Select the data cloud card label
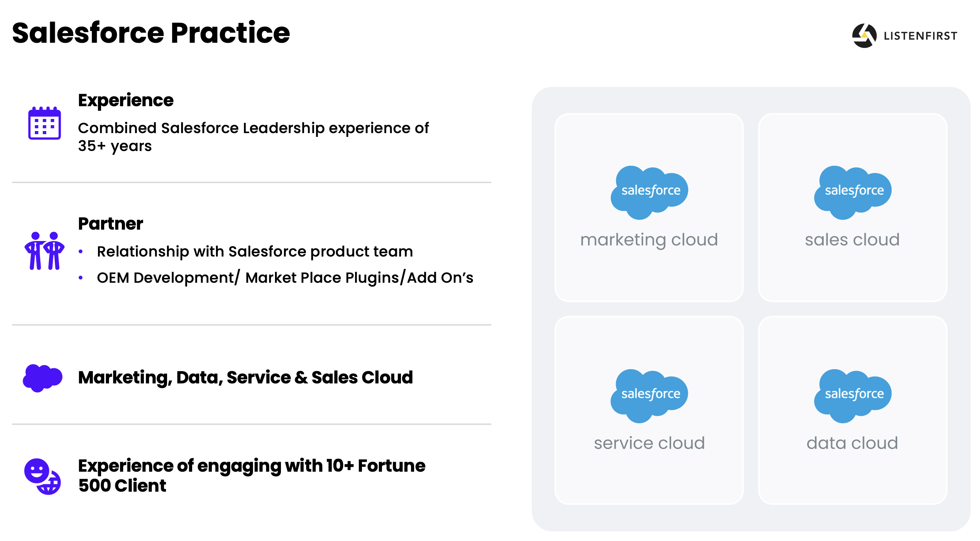This screenshot has width=980, height=541. point(852,443)
